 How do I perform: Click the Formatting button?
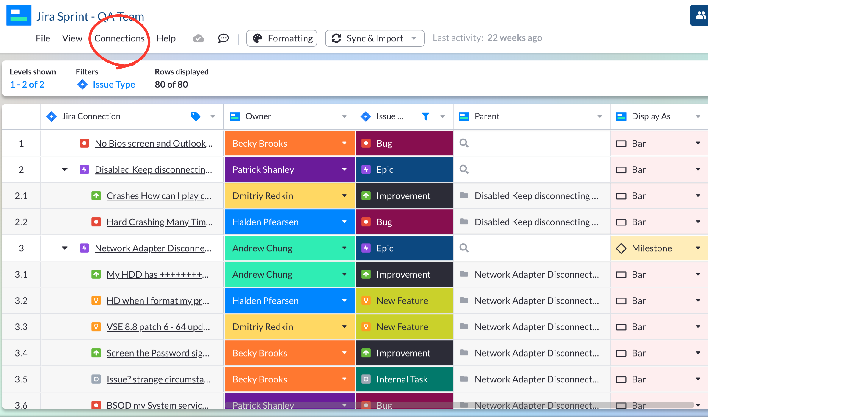point(282,38)
